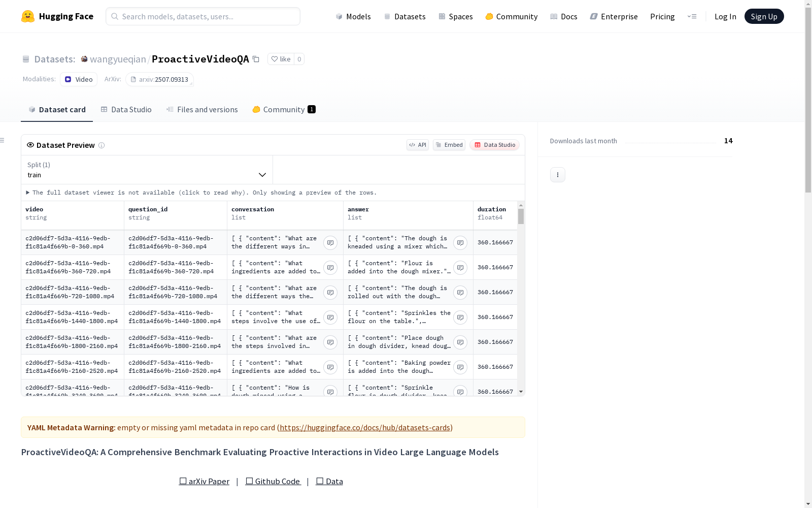The image size is (812, 508).
Task: Open the wangyueqian profile link
Action: pos(118,59)
